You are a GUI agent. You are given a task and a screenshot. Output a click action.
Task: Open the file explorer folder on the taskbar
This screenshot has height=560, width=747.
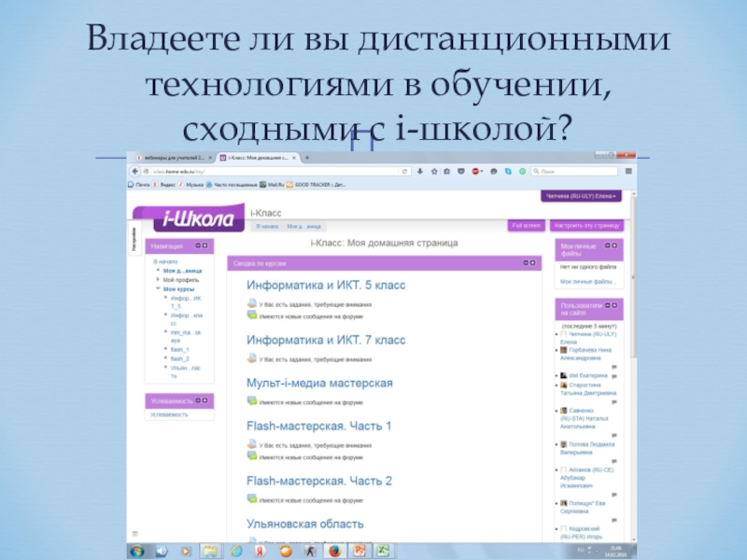coord(210,552)
